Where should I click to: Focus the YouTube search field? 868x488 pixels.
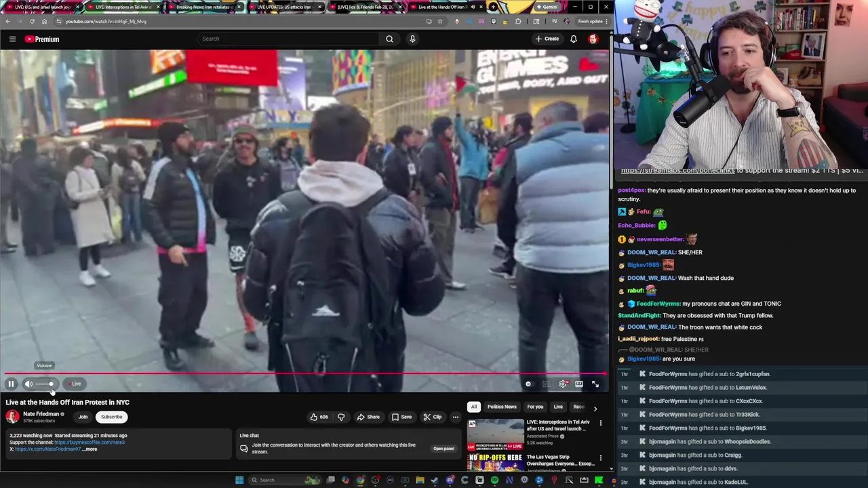[x=288, y=39]
